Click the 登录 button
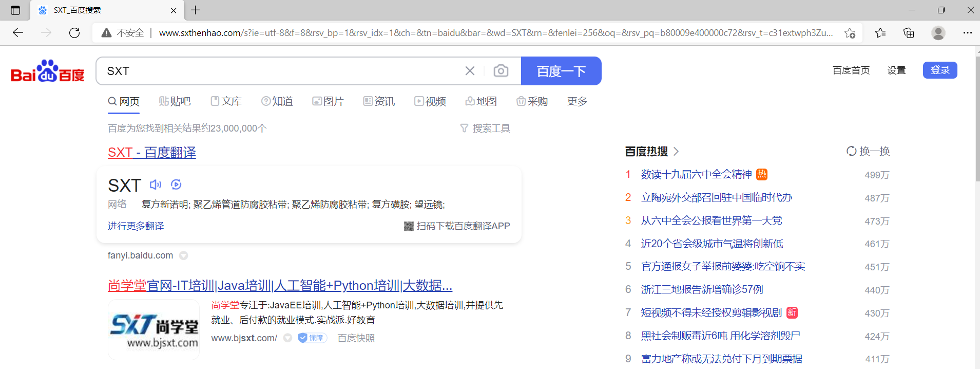Viewport: 980px width, 369px height. pyautogui.click(x=940, y=70)
